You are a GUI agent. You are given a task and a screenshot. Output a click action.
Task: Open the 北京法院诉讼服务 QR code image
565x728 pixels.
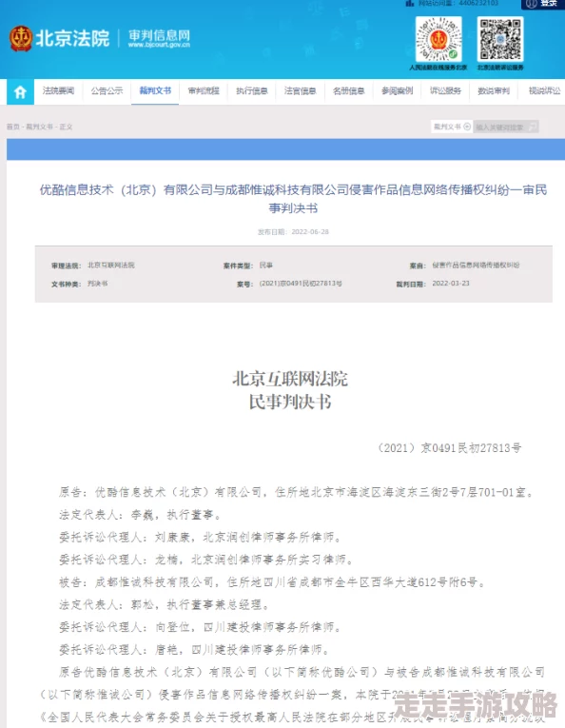(x=500, y=39)
